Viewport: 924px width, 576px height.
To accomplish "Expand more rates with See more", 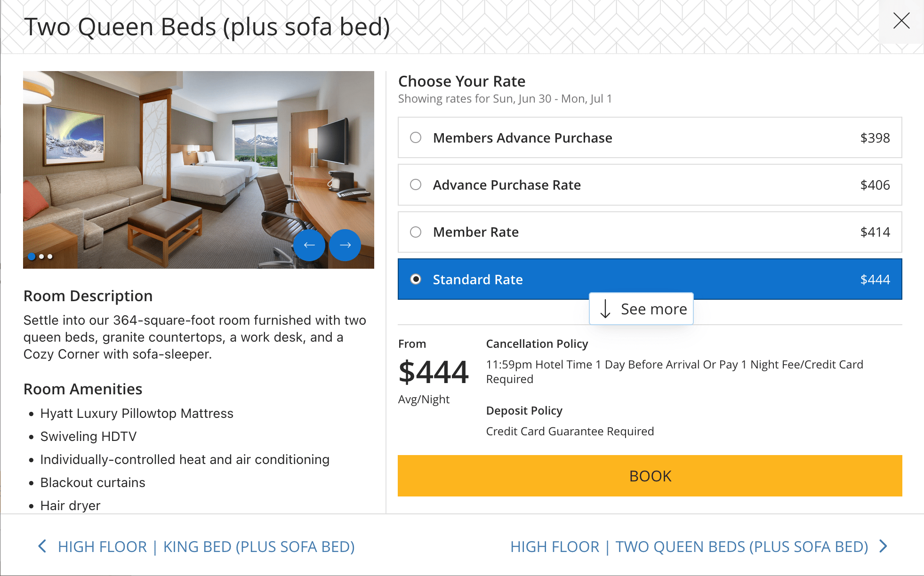I will pyautogui.click(x=653, y=309).
